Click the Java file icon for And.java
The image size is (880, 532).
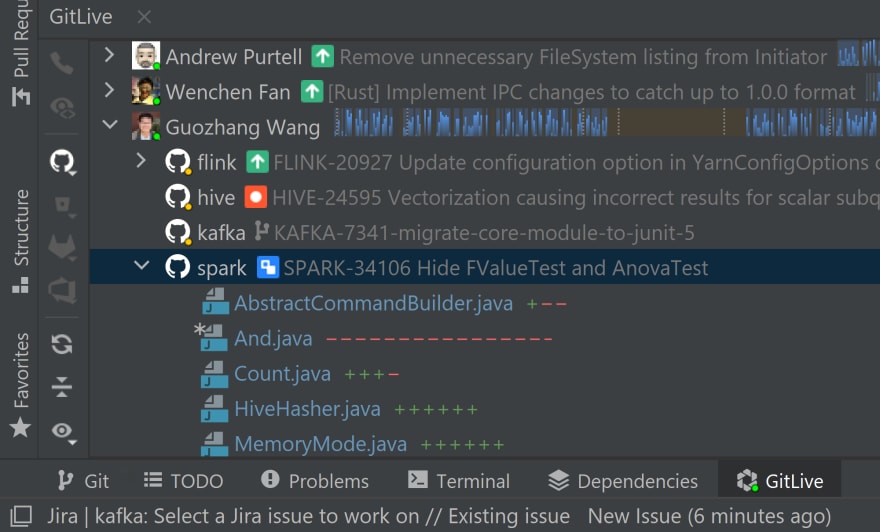pos(214,337)
